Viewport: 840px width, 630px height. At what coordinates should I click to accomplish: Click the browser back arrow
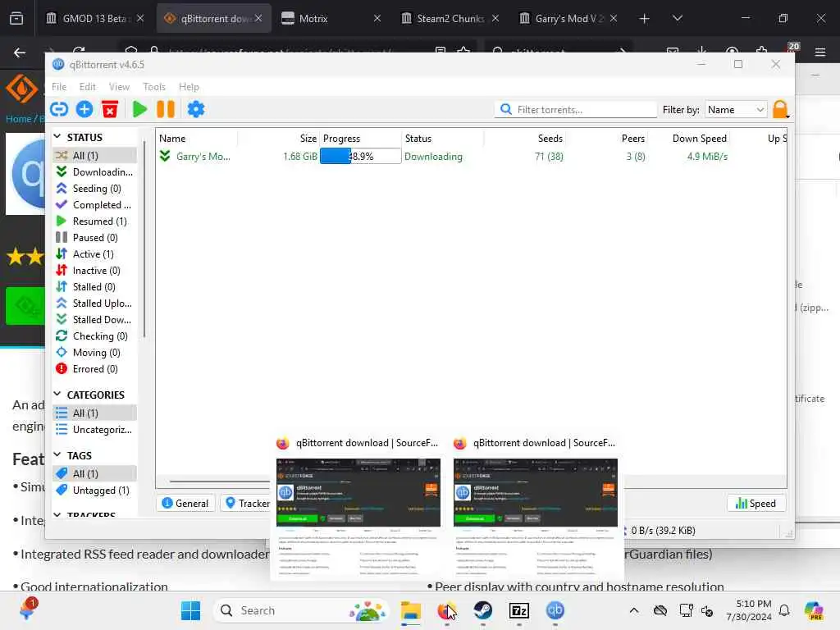click(x=20, y=52)
